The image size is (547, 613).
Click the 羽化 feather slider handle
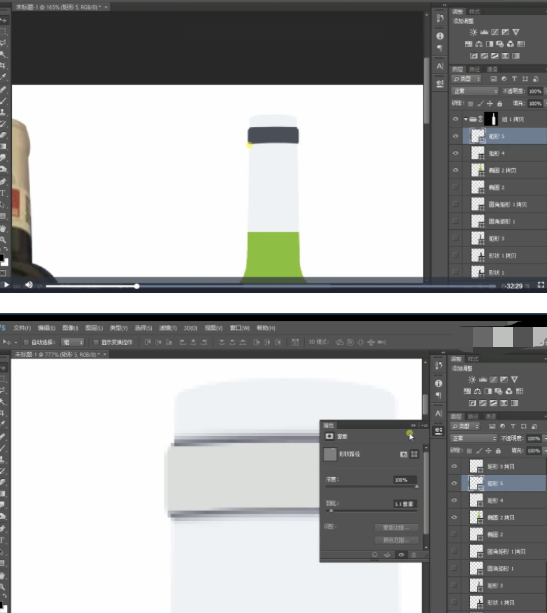pos(331,511)
